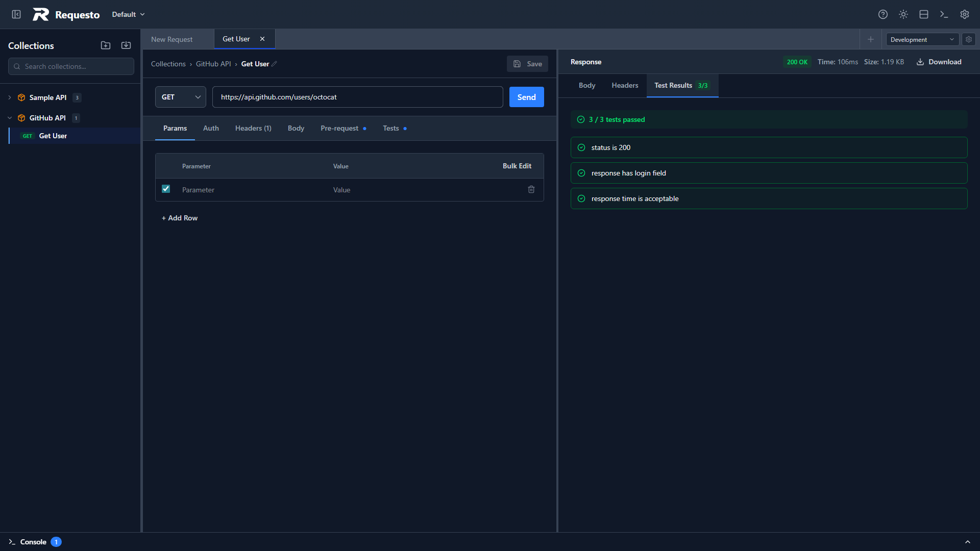Click the 200 OK status badge

click(797, 62)
